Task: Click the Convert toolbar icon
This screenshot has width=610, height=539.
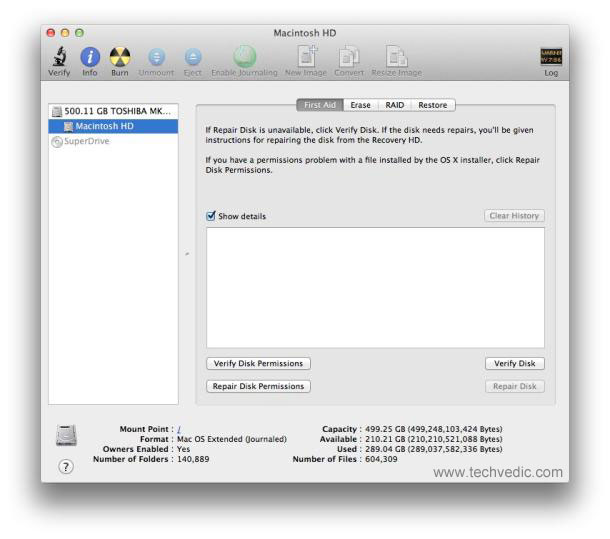Action: coord(349,57)
